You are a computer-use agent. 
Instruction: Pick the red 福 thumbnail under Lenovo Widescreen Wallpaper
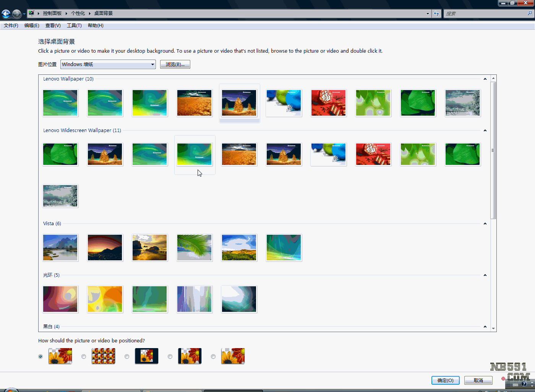click(x=373, y=154)
